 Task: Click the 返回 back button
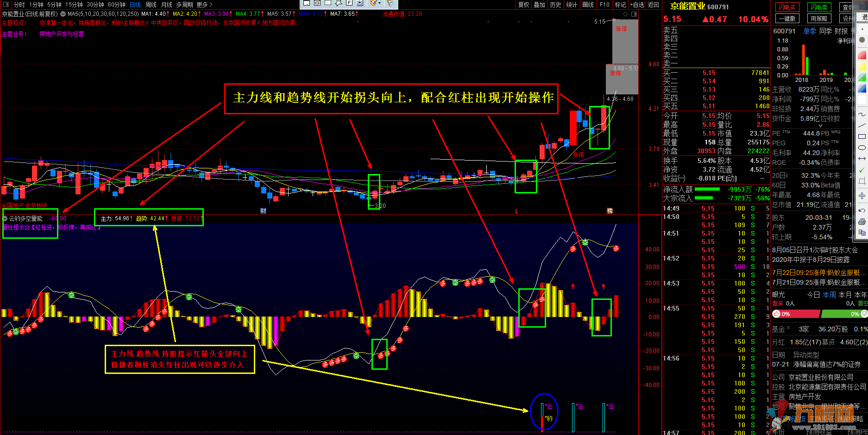654,5
